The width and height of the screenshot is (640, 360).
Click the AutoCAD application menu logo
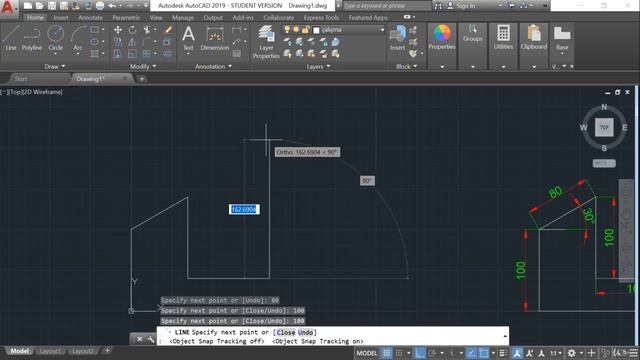click(7, 7)
